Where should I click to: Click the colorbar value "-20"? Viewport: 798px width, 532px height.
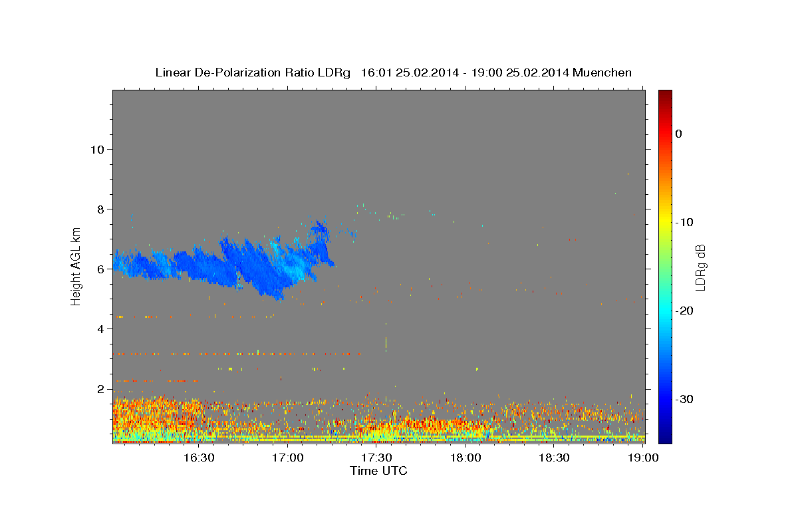point(684,311)
